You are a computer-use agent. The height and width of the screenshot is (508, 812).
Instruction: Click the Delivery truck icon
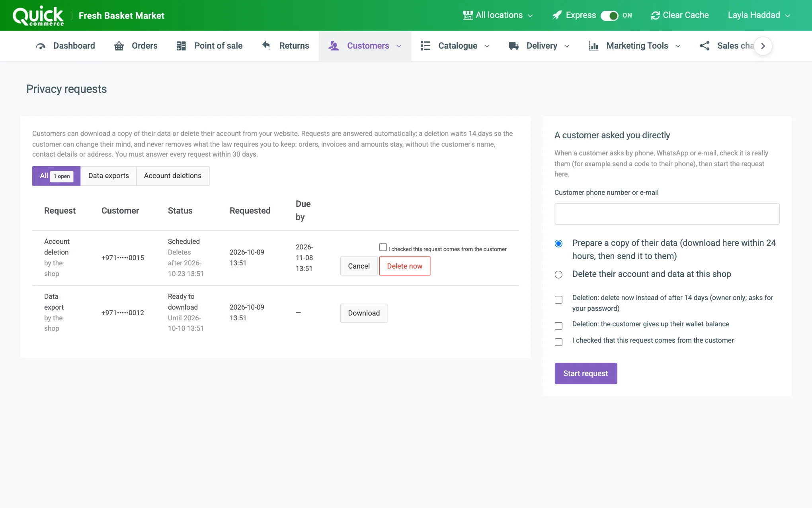point(513,46)
